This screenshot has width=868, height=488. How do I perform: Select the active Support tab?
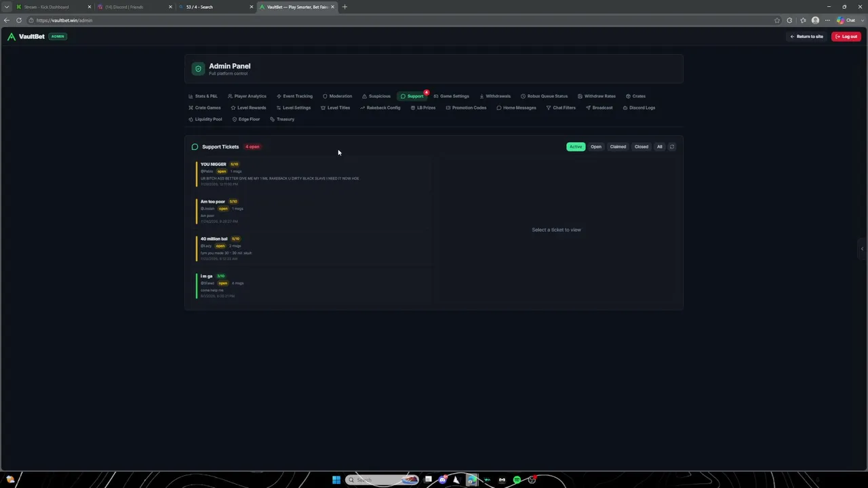tap(412, 96)
